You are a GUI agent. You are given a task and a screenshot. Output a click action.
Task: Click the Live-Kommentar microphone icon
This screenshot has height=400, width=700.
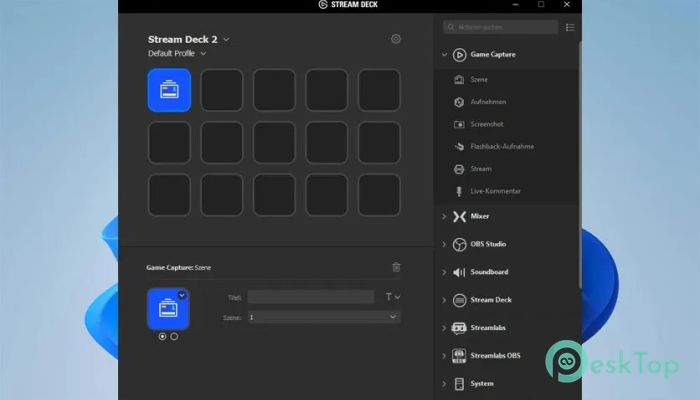pyautogui.click(x=459, y=191)
